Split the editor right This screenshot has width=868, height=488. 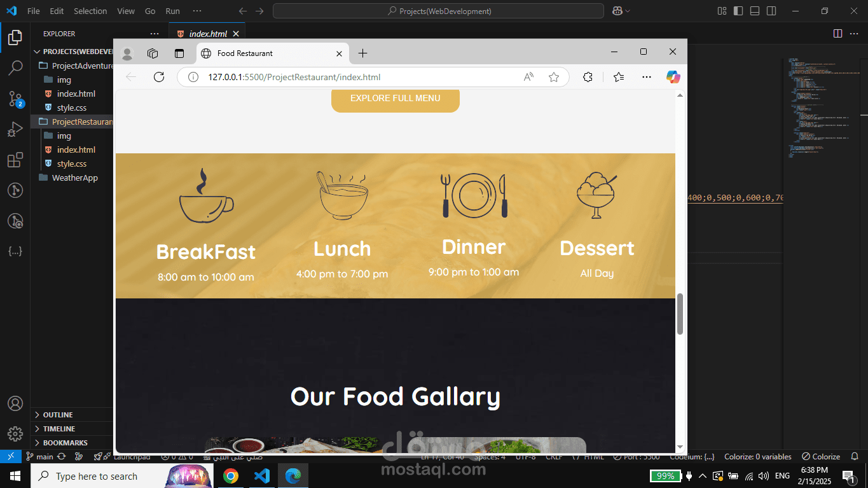coord(837,33)
